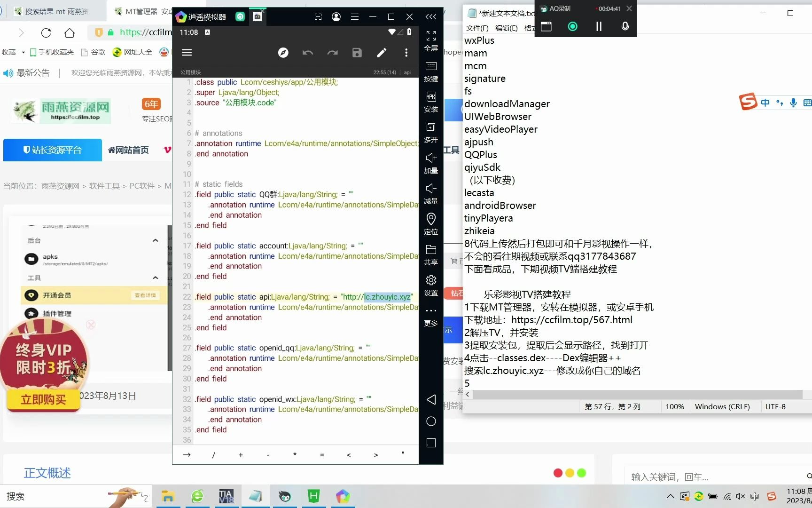Open the 360 browser taskbar icon

click(197, 496)
